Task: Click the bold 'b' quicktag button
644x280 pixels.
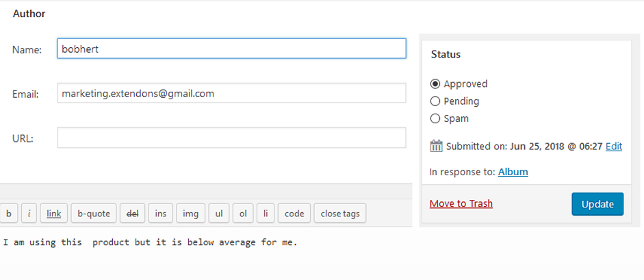Action: 9,214
